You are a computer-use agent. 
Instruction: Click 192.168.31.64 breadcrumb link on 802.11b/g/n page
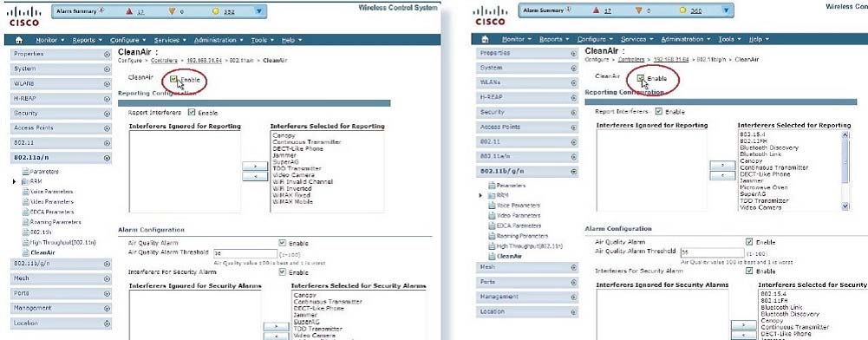tap(671, 59)
